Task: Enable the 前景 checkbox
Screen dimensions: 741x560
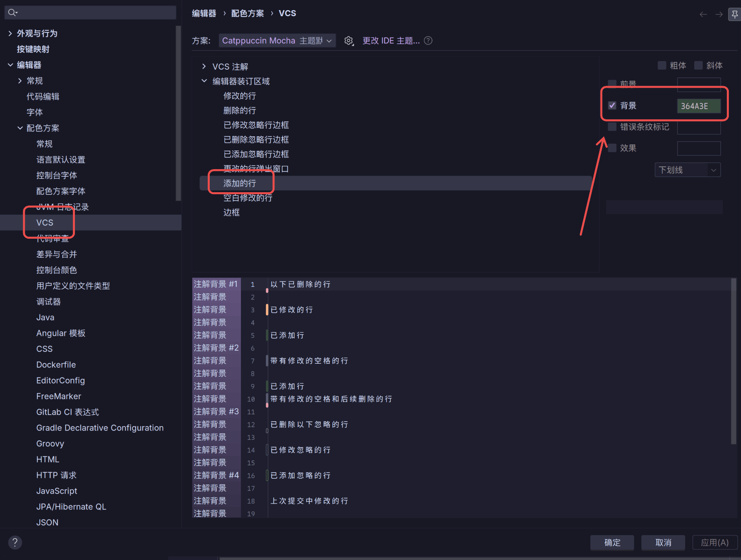Action: [612, 84]
